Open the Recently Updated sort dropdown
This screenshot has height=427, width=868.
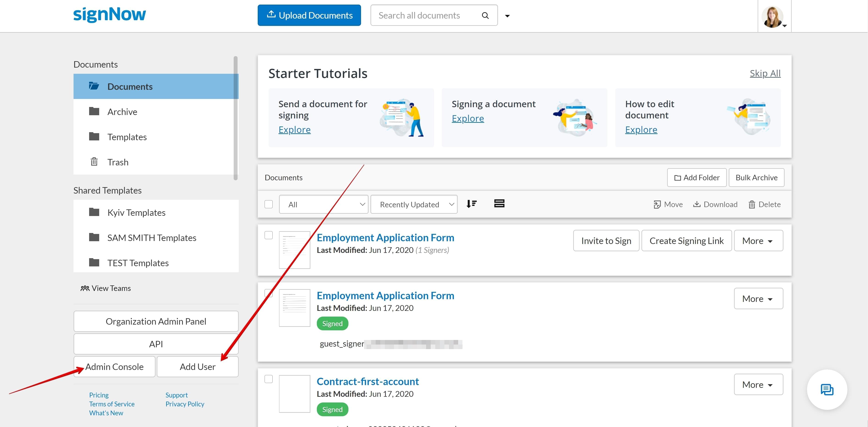(414, 204)
